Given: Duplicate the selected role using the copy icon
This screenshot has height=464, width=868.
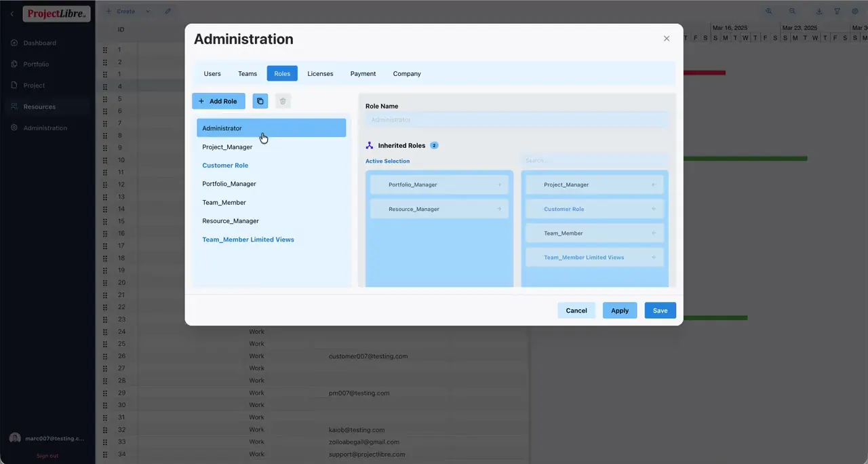Looking at the screenshot, I should (x=260, y=101).
